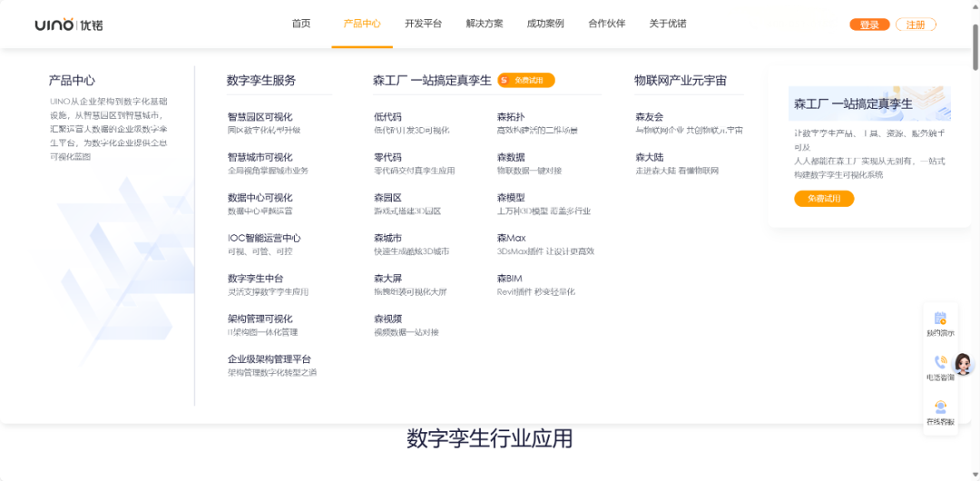This screenshot has height=481, width=980.
Task: Open the 森视频 product link
Action: 387,319
